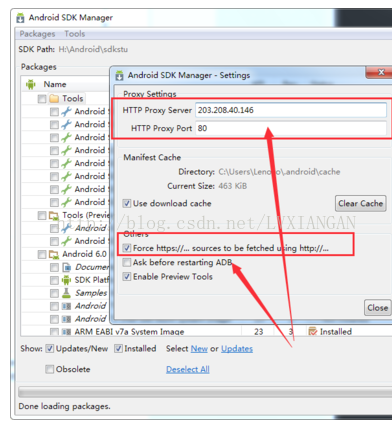Click the Installed status icon in ARM EABI row
This screenshot has width=392, height=424.
pyautogui.click(x=313, y=331)
